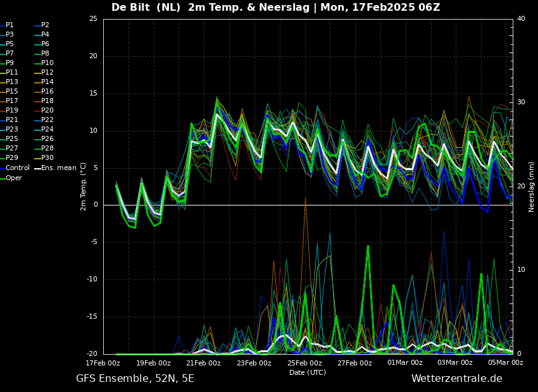Click the 21Feb 00z date marker

coord(204,363)
